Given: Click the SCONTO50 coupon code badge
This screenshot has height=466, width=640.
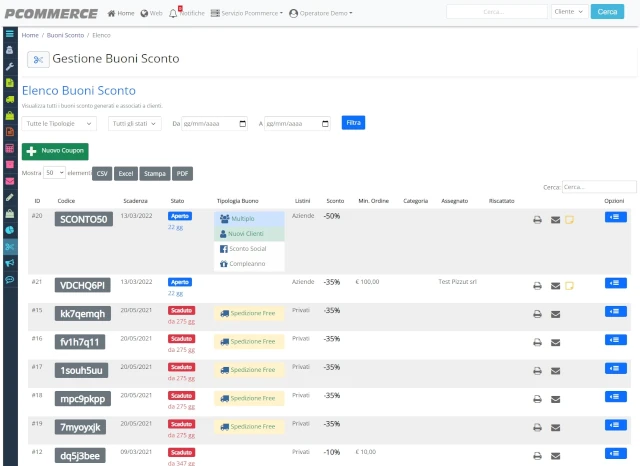Looking at the screenshot, I should pyautogui.click(x=84, y=220).
